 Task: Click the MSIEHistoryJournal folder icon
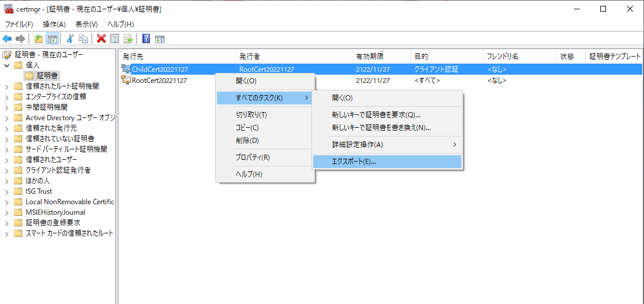point(17,212)
